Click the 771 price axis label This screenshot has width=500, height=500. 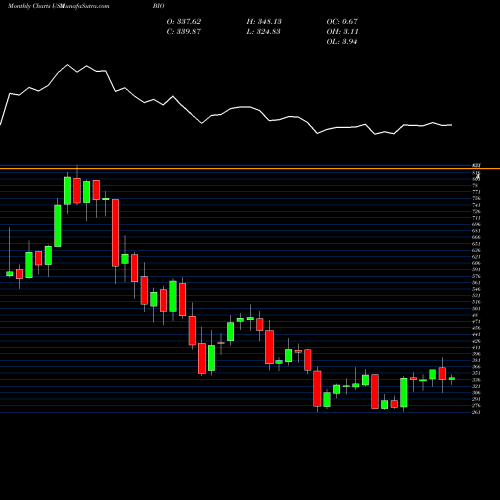point(476,192)
